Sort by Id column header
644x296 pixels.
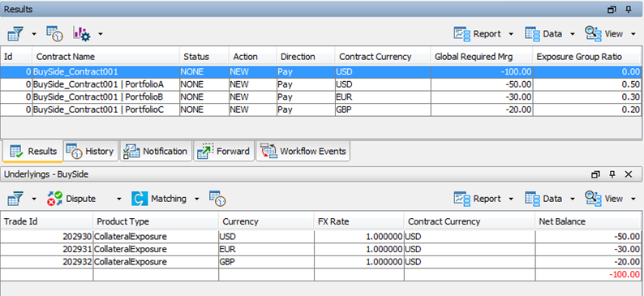[x=16, y=57]
